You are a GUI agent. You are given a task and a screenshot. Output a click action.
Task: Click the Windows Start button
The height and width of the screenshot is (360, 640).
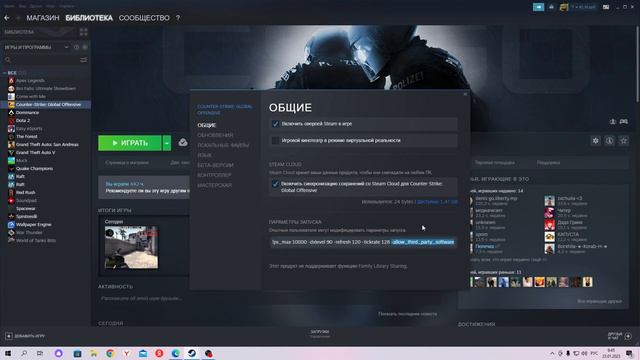click(7, 353)
